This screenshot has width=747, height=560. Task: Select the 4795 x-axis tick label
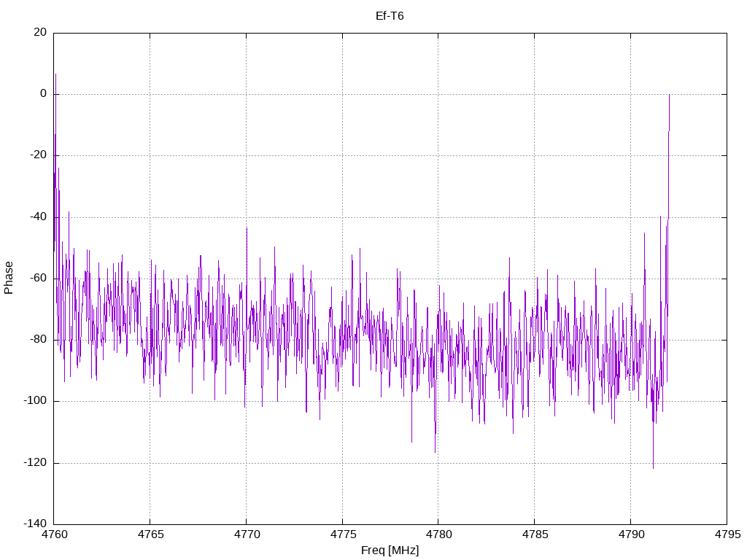(x=726, y=534)
